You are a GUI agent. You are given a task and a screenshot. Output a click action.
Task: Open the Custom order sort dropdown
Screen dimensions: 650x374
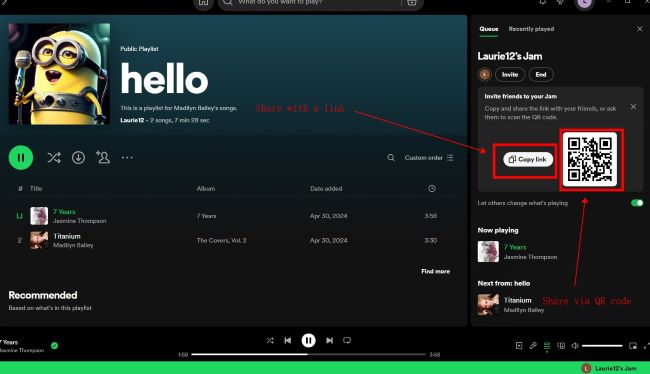(x=429, y=158)
